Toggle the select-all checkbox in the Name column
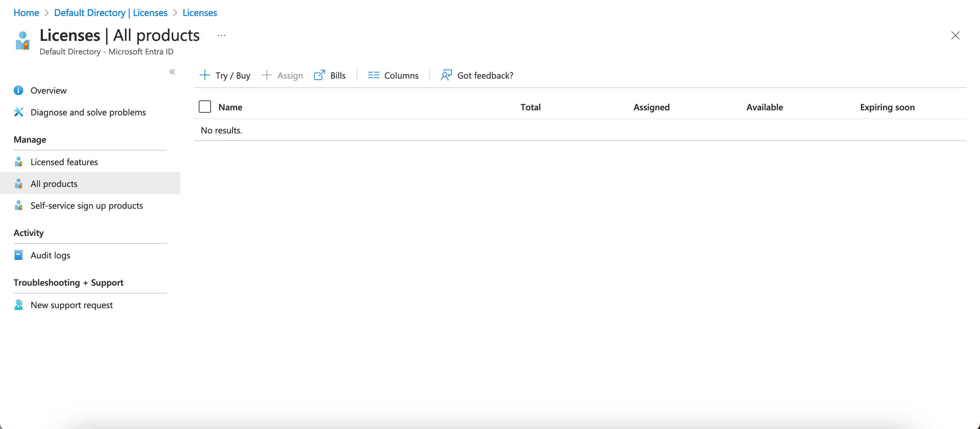This screenshot has height=429, width=980. coord(205,107)
